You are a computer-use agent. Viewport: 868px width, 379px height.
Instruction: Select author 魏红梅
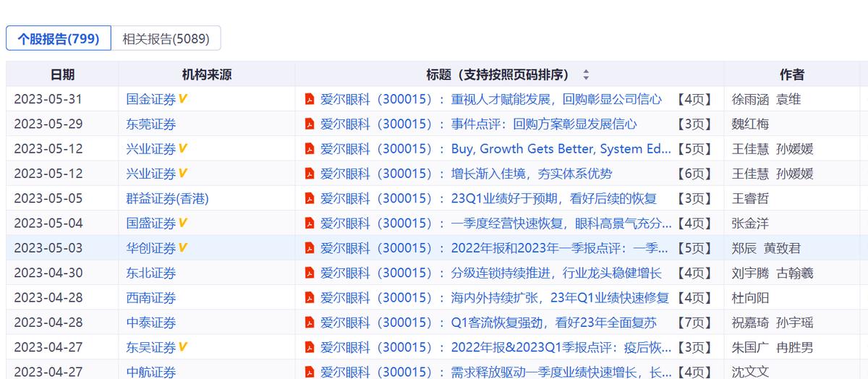(x=751, y=124)
